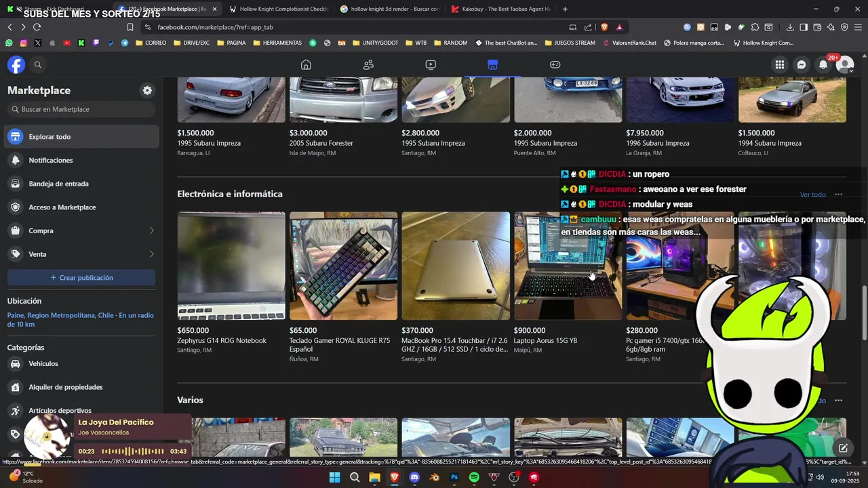Open the Friends icon in top navigation
This screenshot has height=488, width=868.
tap(368, 64)
